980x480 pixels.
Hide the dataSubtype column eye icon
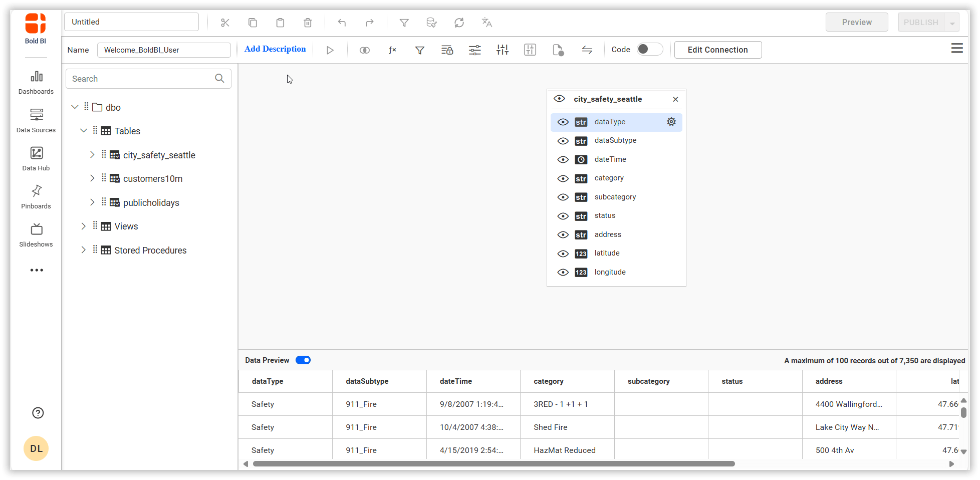563,141
